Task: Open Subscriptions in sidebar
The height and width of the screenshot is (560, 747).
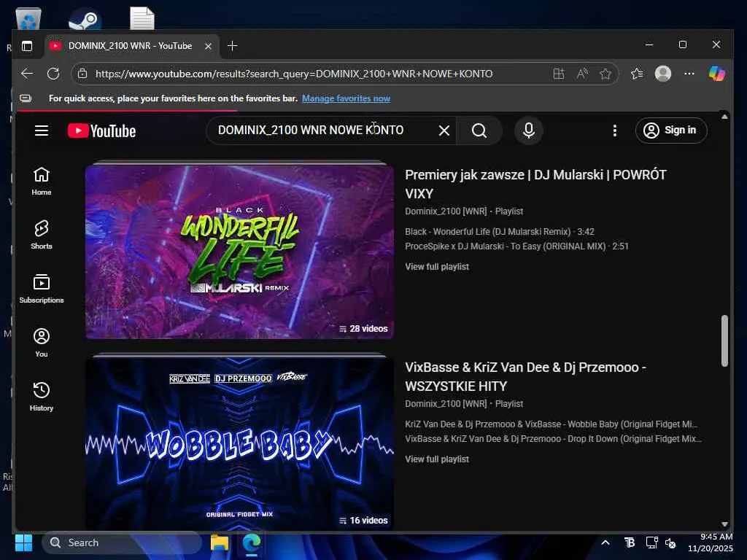Action: [42, 289]
